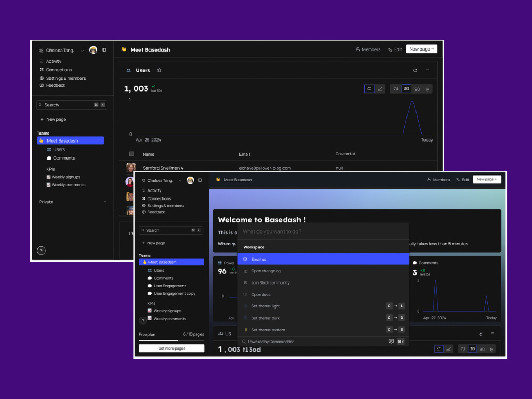This screenshot has height=399, width=532.
Task: Click Sanford Snellman's avatar thumbnail
Action: pos(131,168)
